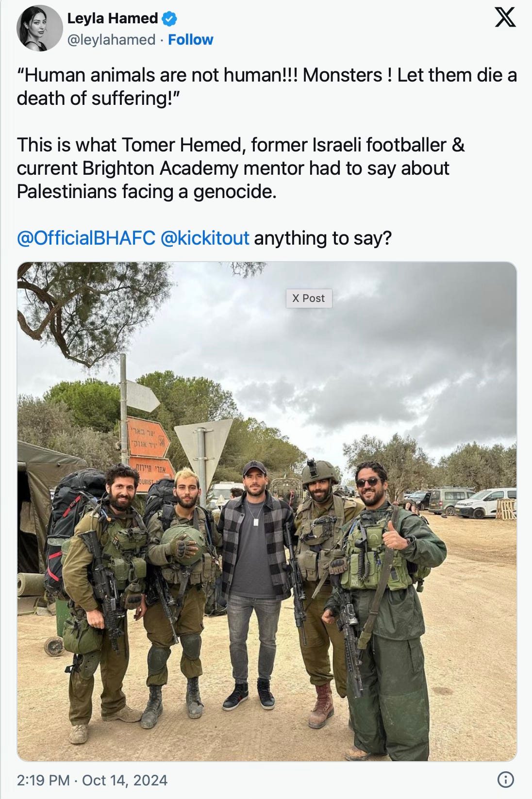Click the 'anything to say?' text
Image resolution: width=532 pixels, height=799 pixels.
coord(323,238)
